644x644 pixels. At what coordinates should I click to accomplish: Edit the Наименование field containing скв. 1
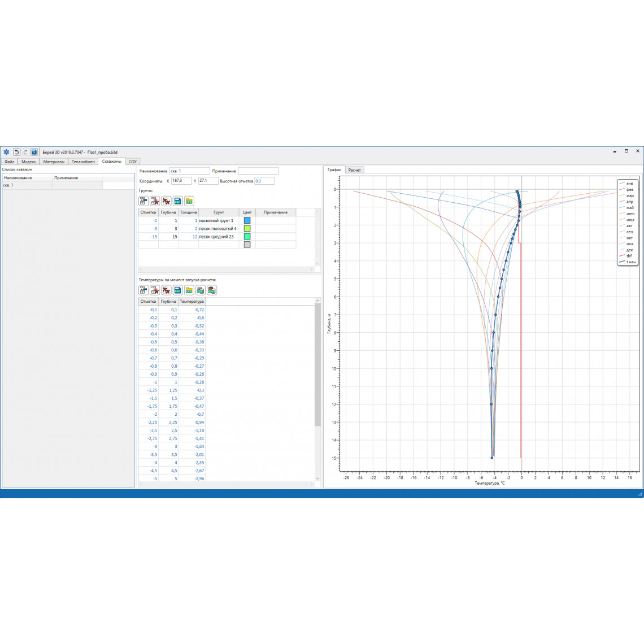tap(190, 171)
